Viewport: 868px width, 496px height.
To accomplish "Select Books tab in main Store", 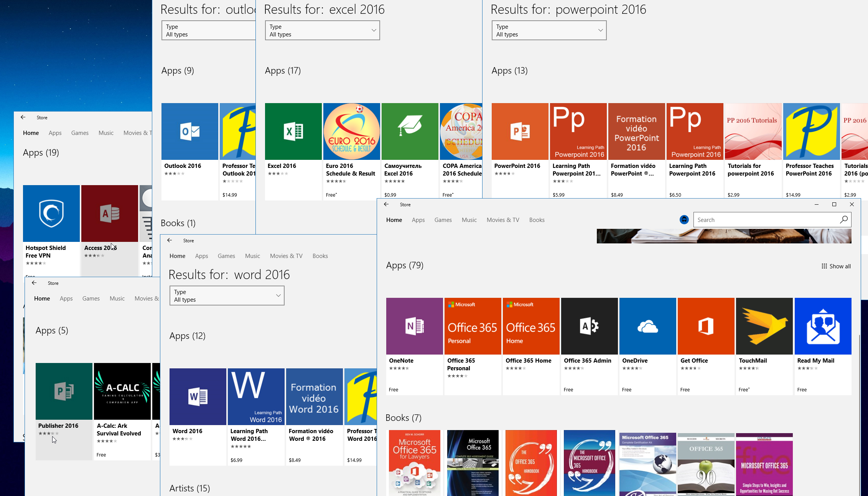I will click(x=536, y=220).
